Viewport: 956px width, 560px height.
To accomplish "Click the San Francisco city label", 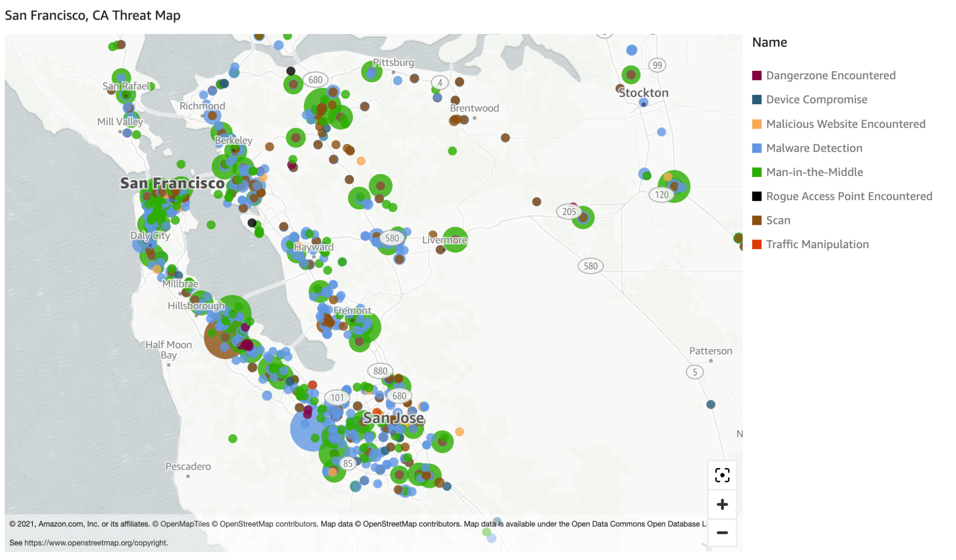I will 172,183.
